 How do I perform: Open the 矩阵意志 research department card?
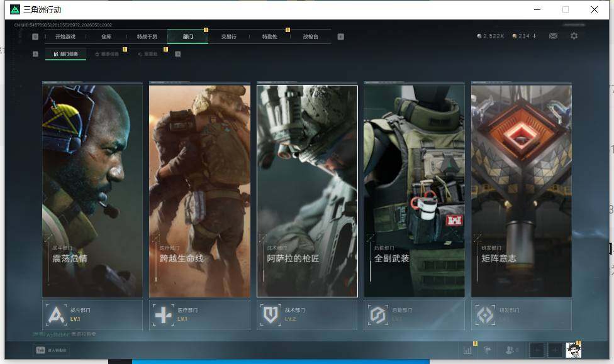pos(522,191)
